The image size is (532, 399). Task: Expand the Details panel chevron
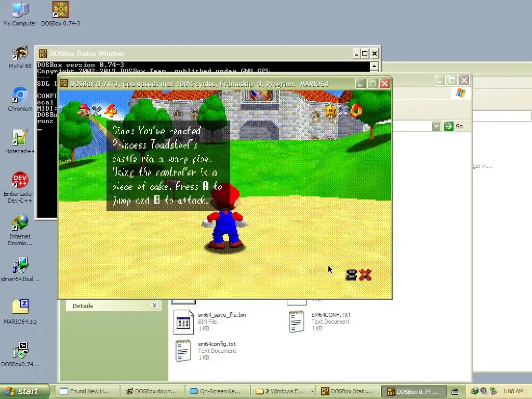[154, 305]
